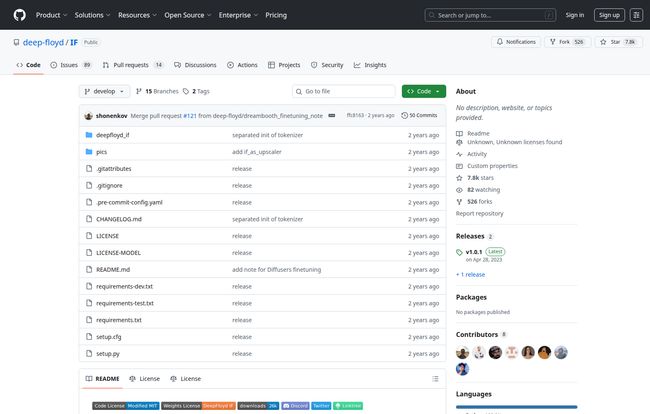This screenshot has height=414, width=650.
Task: Open README.md file
Action: pyautogui.click(x=113, y=270)
